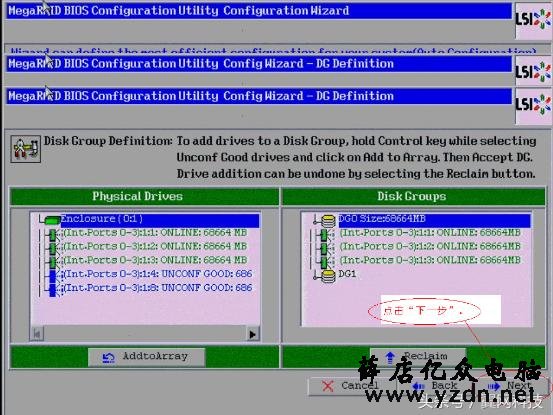Select DG0 member drive 1:1:1

430,233
